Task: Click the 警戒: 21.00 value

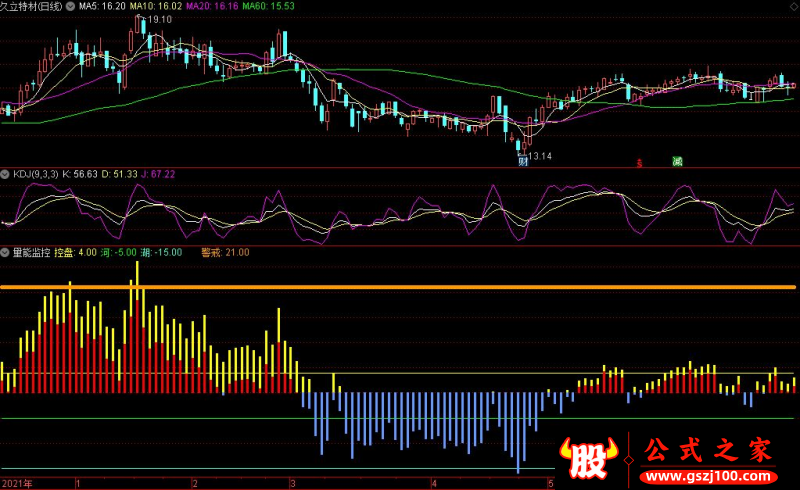Action: click(x=226, y=252)
